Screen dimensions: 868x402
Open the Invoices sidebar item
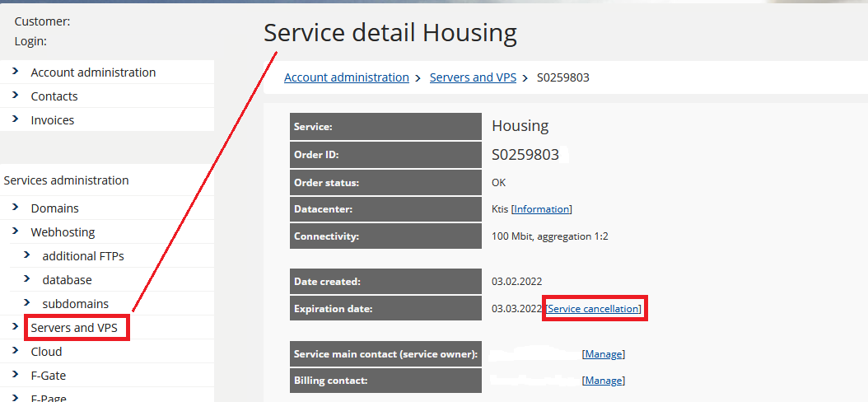(x=53, y=120)
